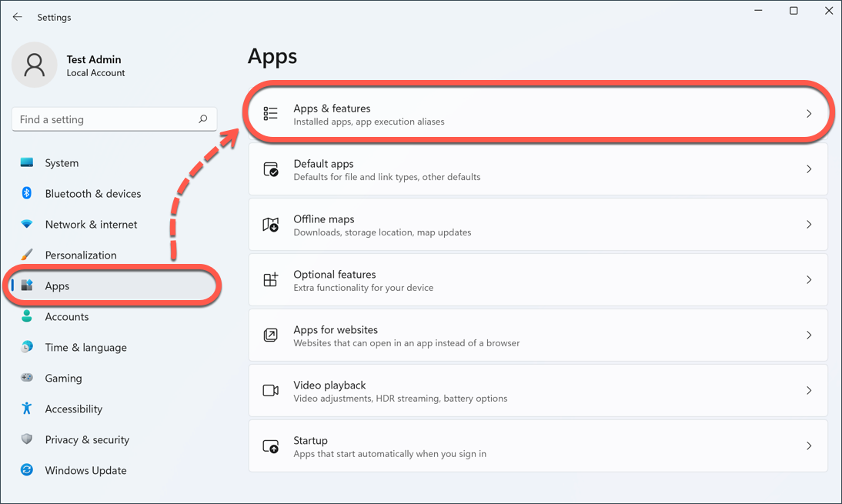
Task: Open Startup apps settings
Action: point(538,446)
